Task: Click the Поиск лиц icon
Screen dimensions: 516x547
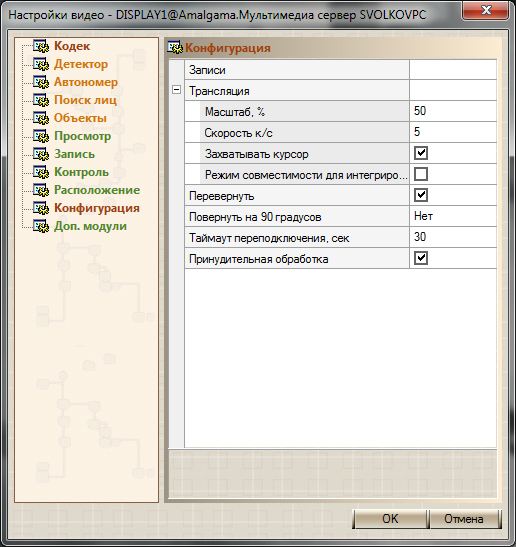Action: [x=41, y=100]
